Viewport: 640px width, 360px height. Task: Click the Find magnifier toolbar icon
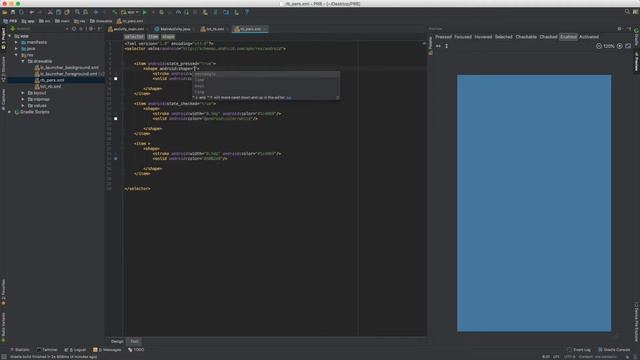pyautogui.click(x=77, y=12)
